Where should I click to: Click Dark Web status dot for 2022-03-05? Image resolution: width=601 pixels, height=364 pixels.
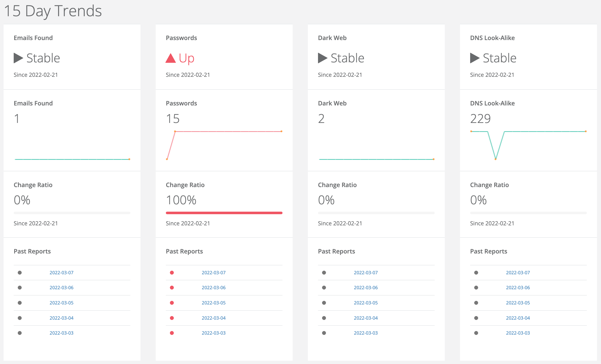324,303
